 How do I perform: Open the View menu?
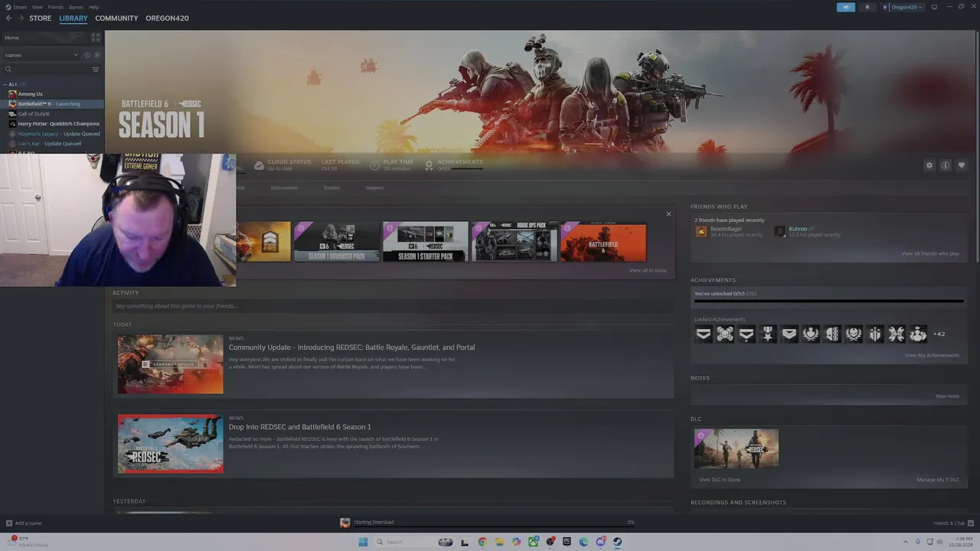tap(37, 7)
